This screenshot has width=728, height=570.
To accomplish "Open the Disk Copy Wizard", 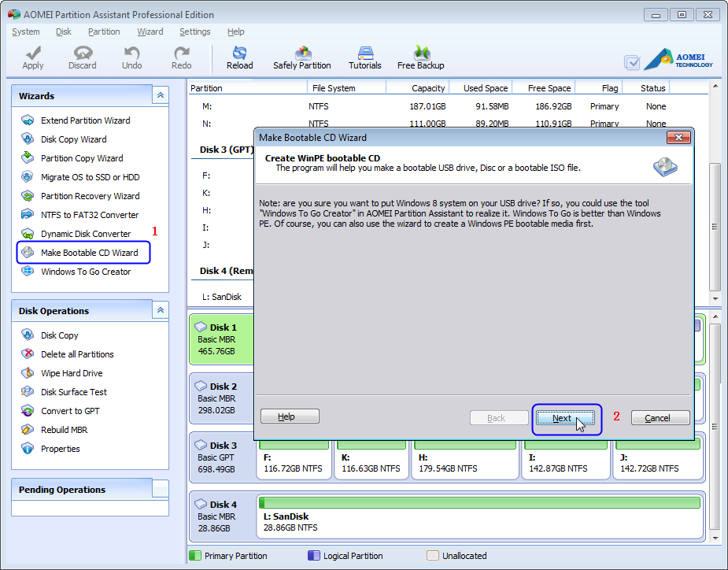I will click(73, 139).
